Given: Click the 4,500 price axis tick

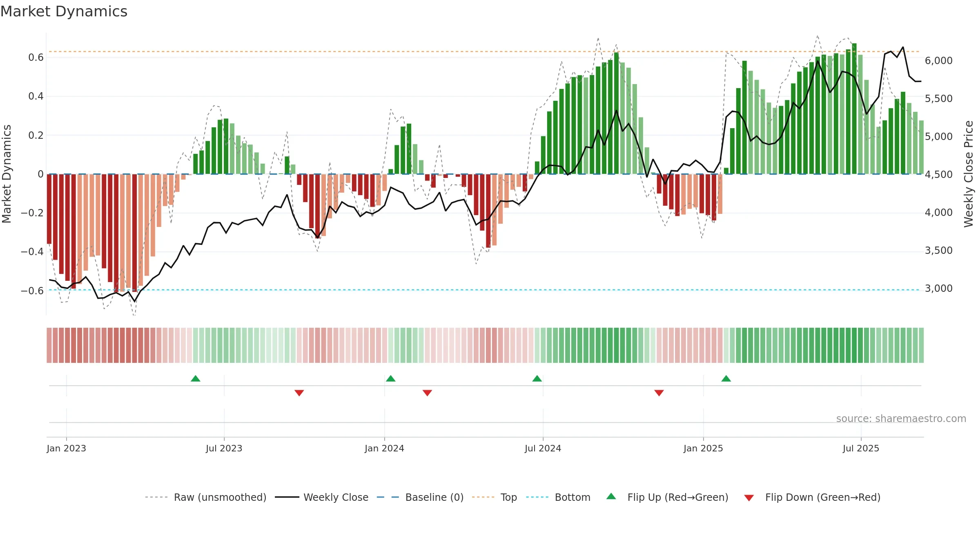Looking at the screenshot, I should (x=939, y=175).
